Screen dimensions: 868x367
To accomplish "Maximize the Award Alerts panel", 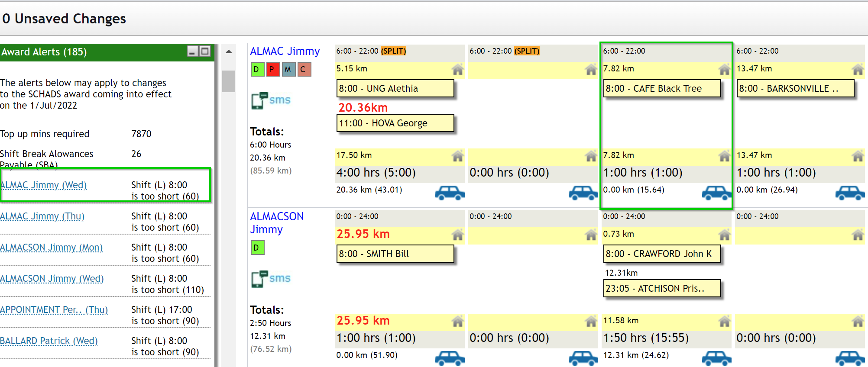I will [x=205, y=52].
